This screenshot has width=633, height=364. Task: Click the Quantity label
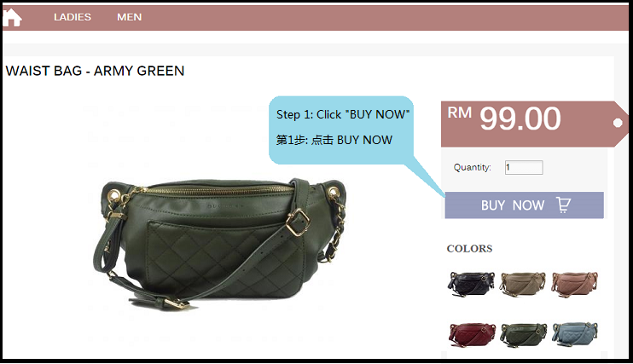click(472, 167)
